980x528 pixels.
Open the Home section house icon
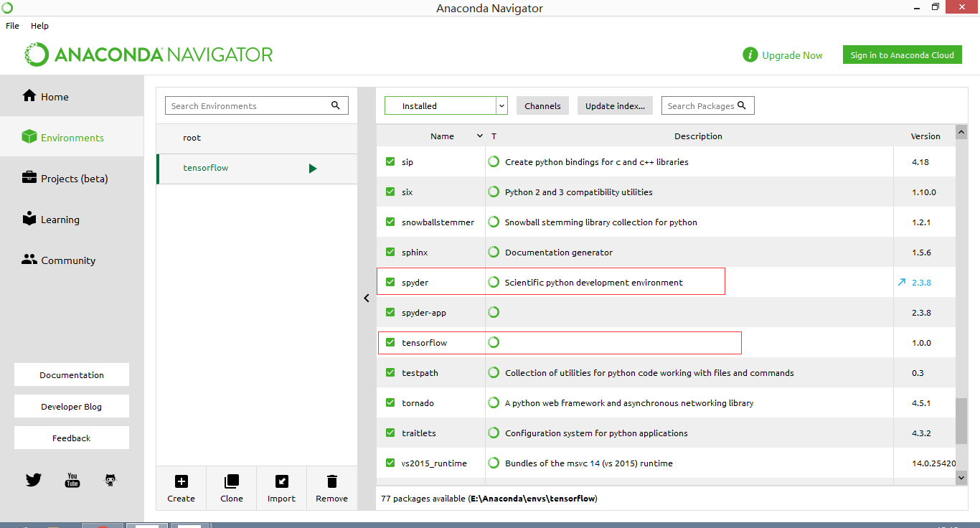click(29, 96)
